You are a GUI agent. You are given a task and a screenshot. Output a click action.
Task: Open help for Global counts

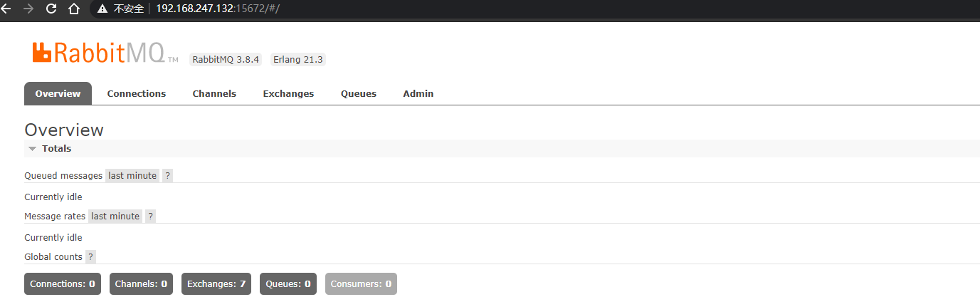[x=90, y=257]
